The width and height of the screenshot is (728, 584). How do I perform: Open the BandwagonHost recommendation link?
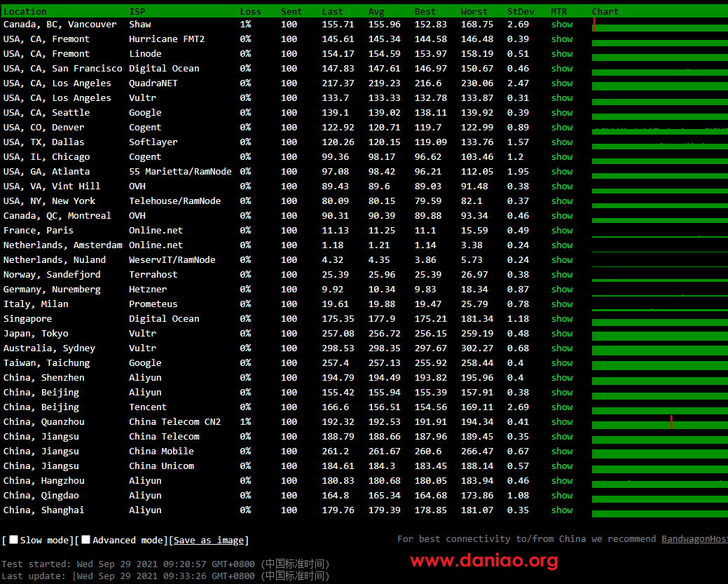[x=694, y=539]
